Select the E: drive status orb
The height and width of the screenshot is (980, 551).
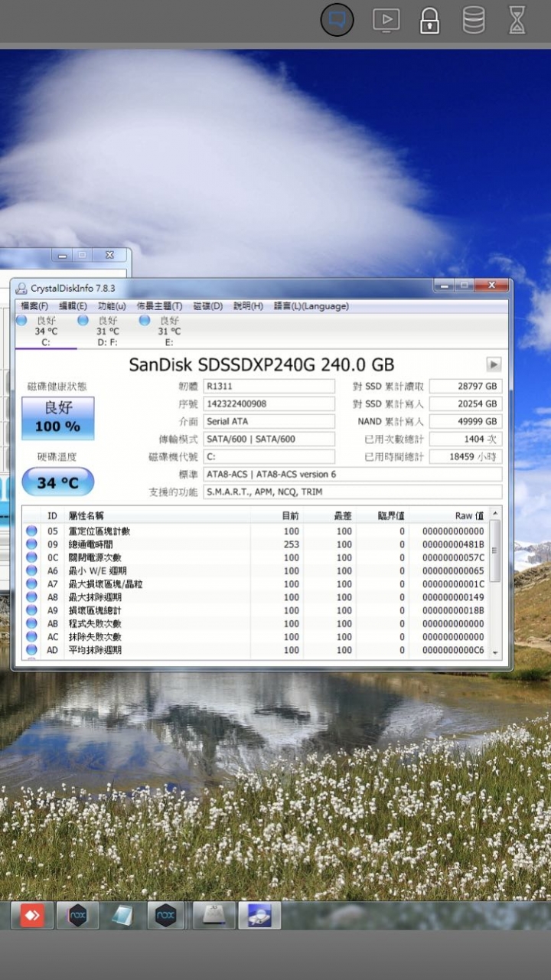coord(144,320)
